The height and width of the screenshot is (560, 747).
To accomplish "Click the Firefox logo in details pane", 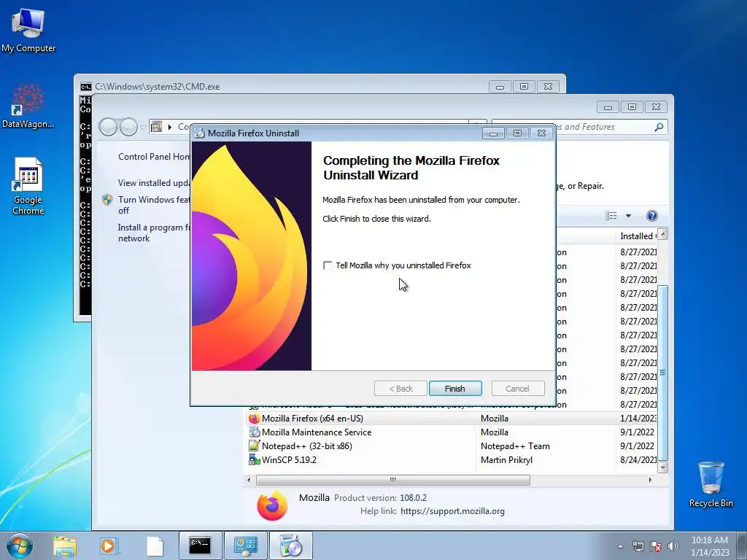I will pyautogui.click(x=272, y=505).
